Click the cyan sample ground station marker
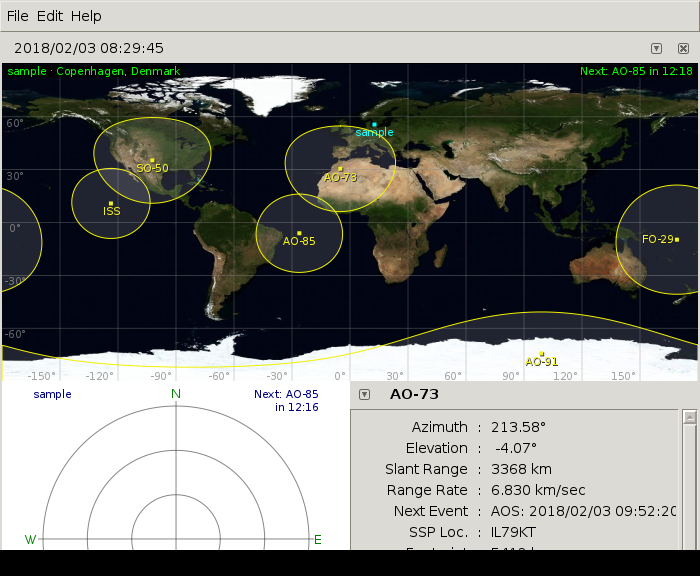 tap(374, 125)
